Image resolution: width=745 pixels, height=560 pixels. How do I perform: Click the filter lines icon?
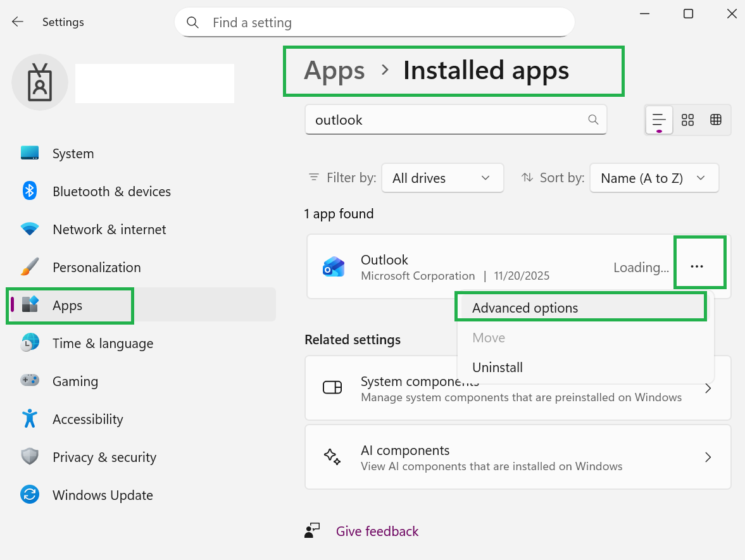[x=313, y=177]
